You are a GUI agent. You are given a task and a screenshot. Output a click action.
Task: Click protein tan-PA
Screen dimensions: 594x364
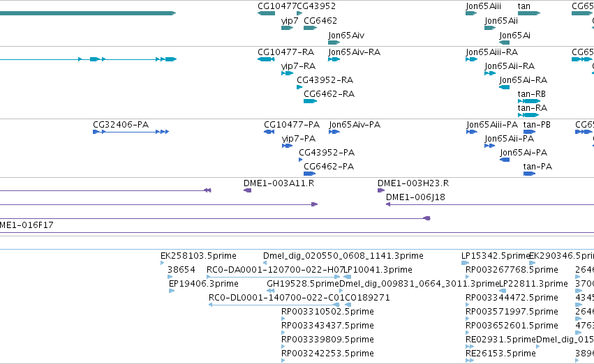tap(537, 167)
